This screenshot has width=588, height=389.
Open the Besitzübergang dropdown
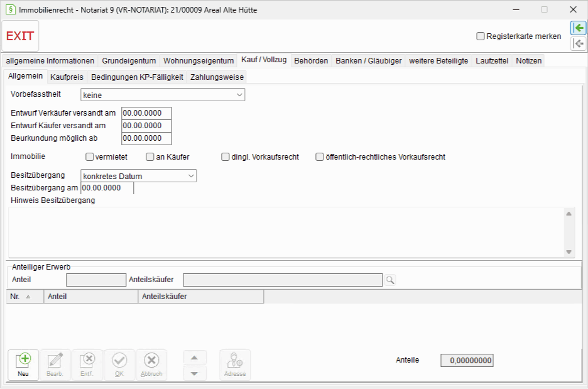[138, 176]
